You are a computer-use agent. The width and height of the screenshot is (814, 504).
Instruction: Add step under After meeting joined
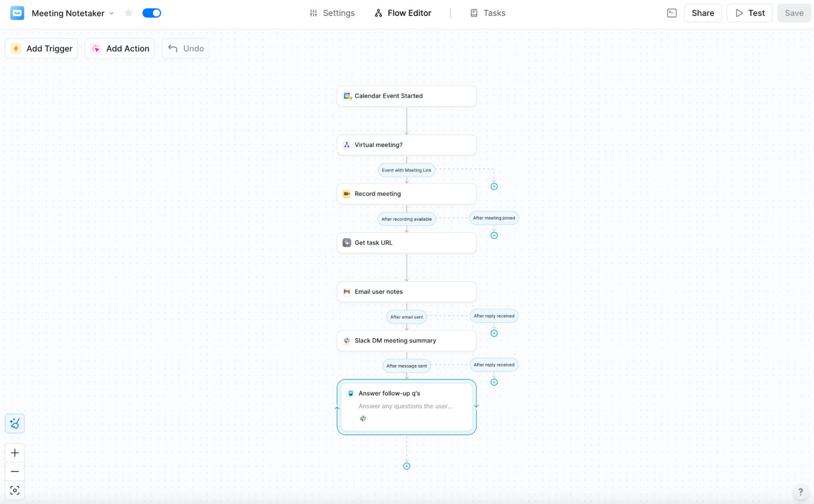pos(494,235)
